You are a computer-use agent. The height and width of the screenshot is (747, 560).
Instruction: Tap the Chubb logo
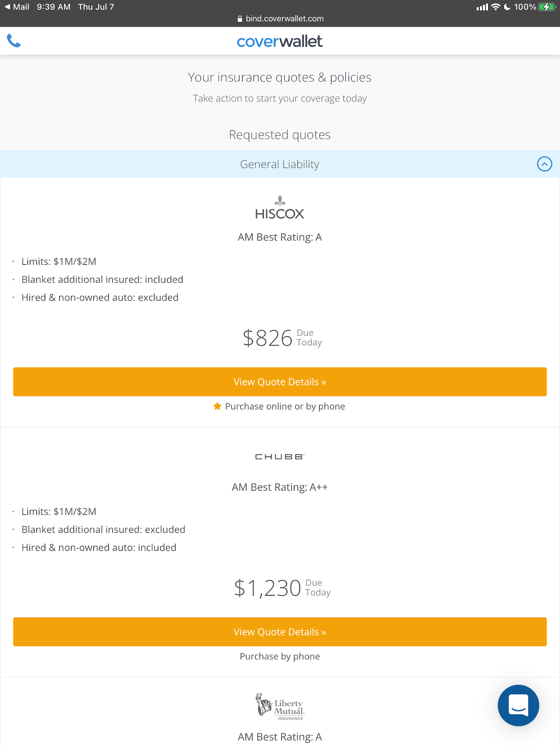pos(280,457)
